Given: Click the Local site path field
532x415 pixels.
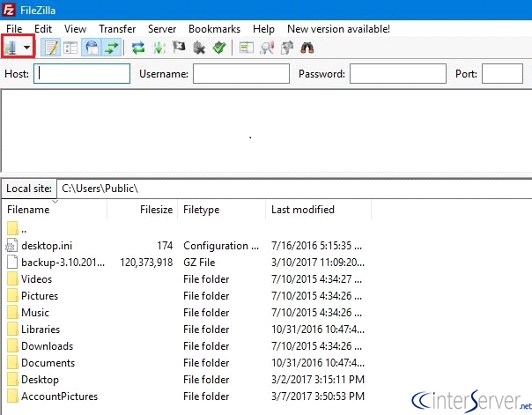Looking at the screenshot, I should click(294, 189).
